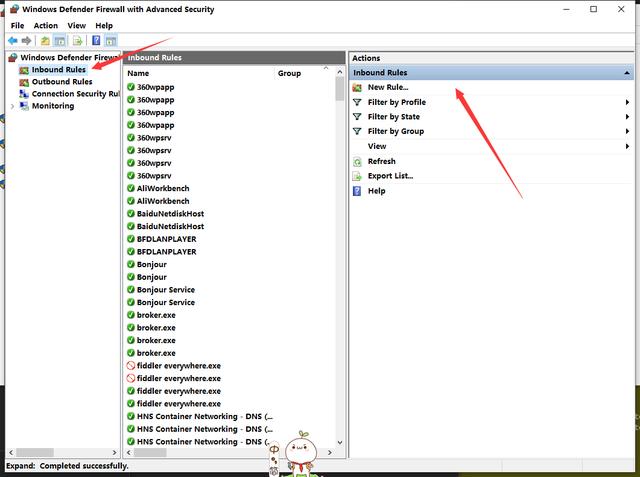The image size is (640, 477).
Task: Click the blue Help toolbar icon
Action: 96,40
